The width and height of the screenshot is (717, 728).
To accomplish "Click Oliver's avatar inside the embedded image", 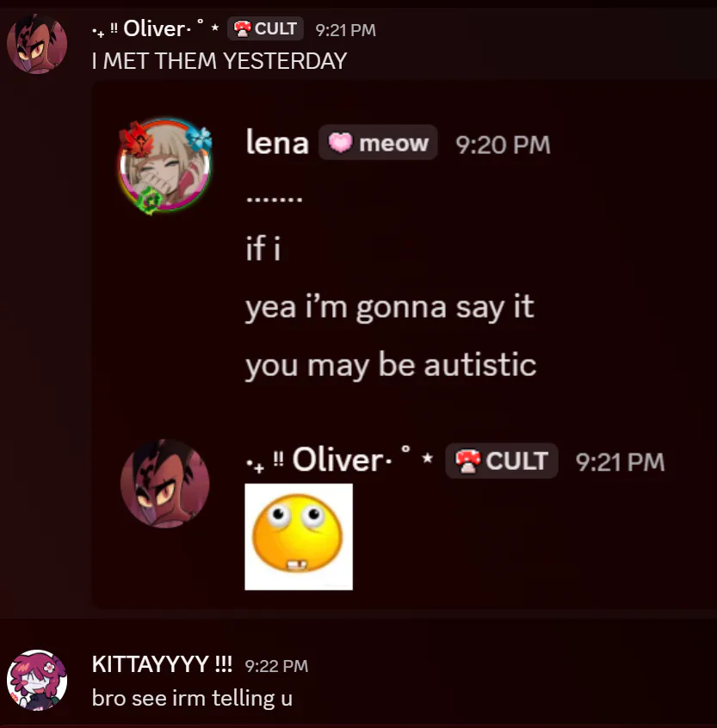I will pos(165,484).
